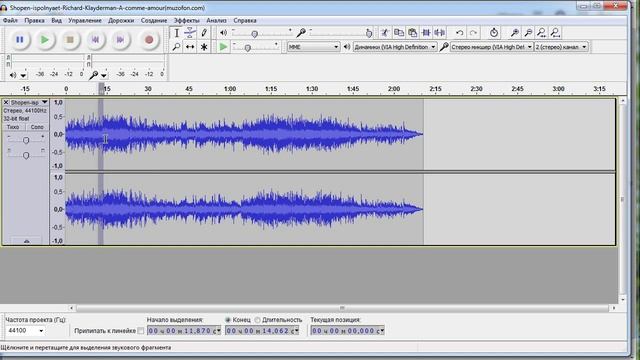Open the Справка menu

tap(245, 20)
